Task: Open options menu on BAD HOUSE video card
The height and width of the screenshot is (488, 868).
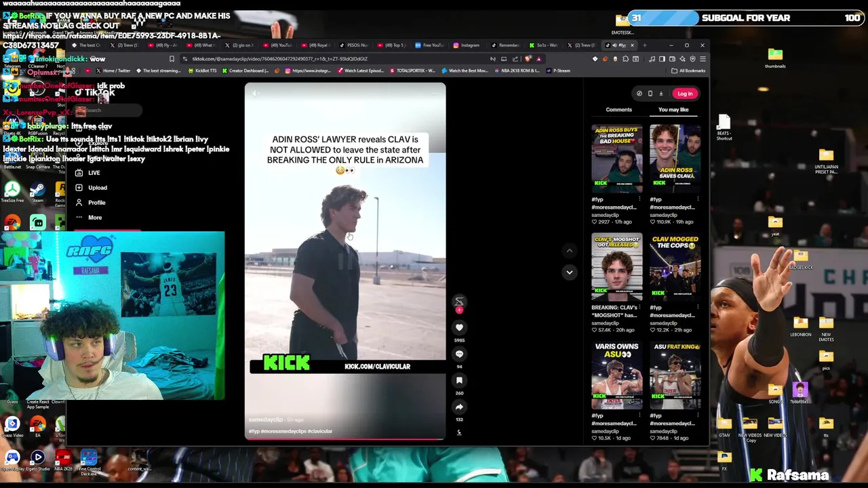Action: click(639, 199)
